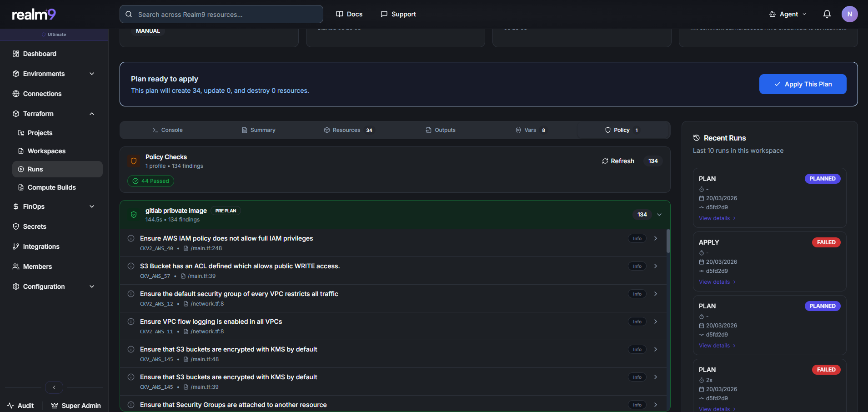868x412 pixels.
Task: Click the Policy Checks shield icon
Action: pyautogui.click(x=134, y=161)
